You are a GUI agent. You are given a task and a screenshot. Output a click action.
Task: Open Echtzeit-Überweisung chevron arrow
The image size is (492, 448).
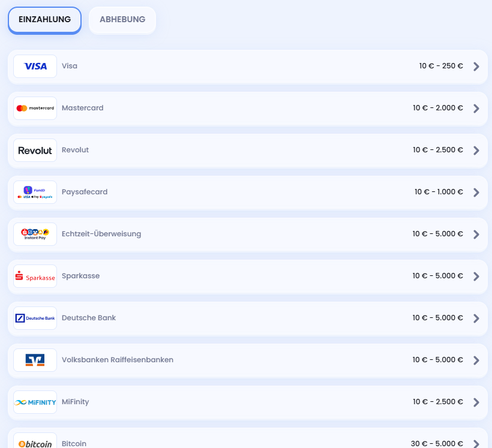pyautogui.click(x=476, y=234)
